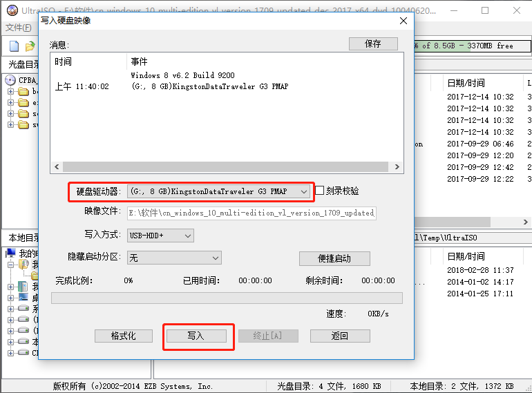Open the 文件(F) menu
Viewport: 532px width, 393px height.
point(19,28)
